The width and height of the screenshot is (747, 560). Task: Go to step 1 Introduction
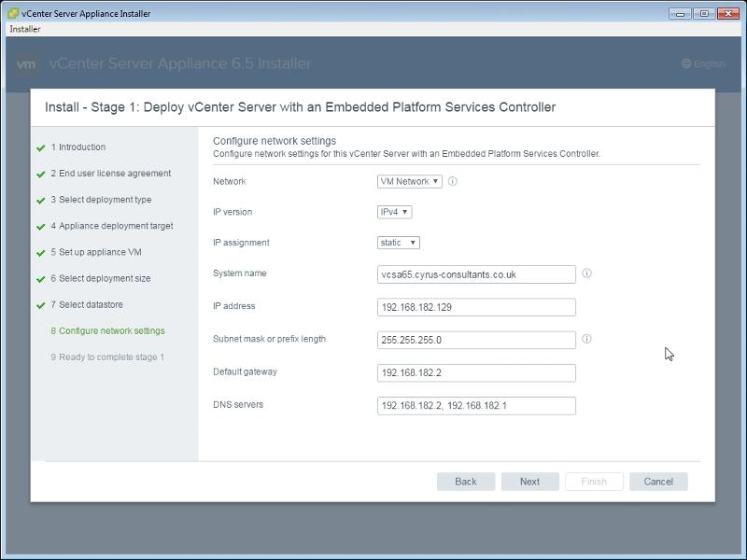point(78,147)
